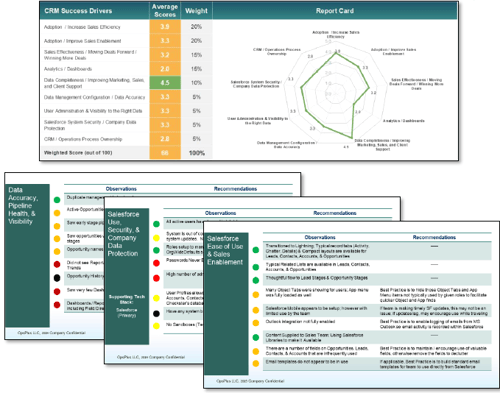Click 'Recommendations' header in the Ease of Use slide
This screenshot has width=500, height=393.
click(434, 237)
